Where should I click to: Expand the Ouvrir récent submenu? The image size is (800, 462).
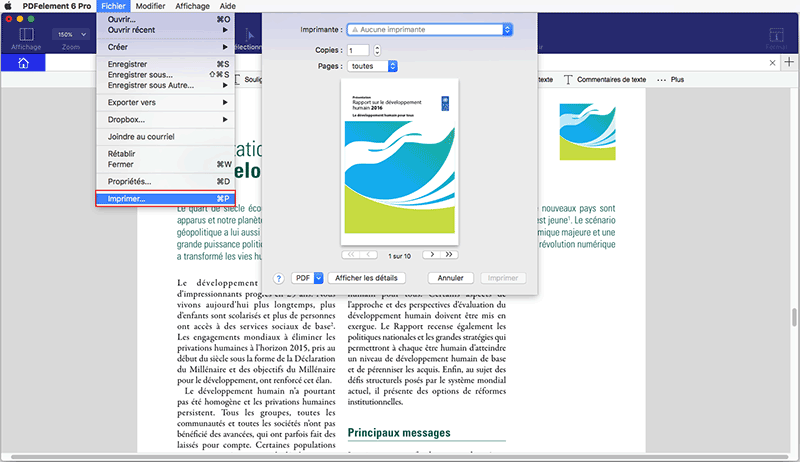[165, 30]
